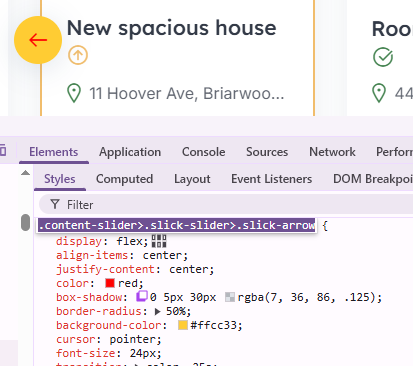
Task: Open the flexbox editor icon beside display flex
Action: (x=159, y=241)
